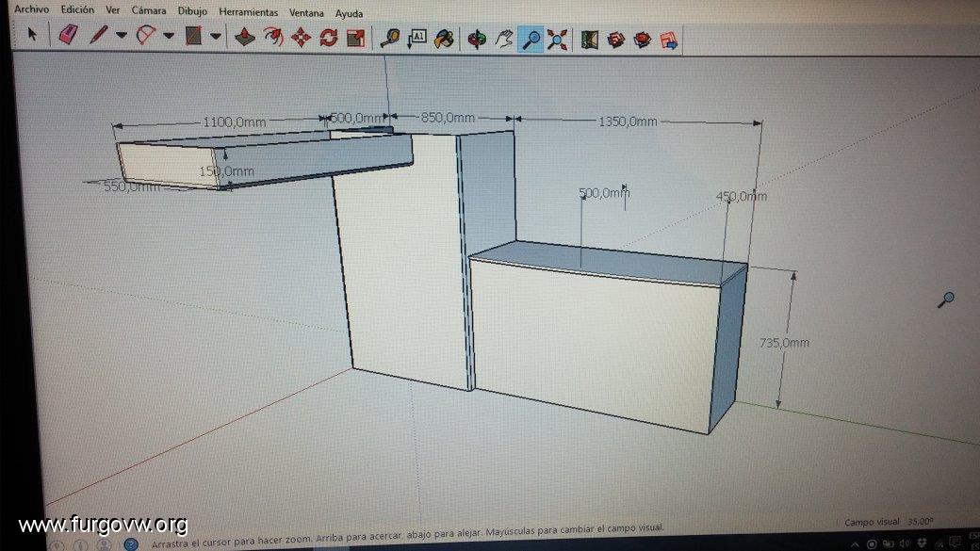This screenshot has height=551, width=980.
Task: Activate the Push/Pull tool
Action: tap(244, 37)
